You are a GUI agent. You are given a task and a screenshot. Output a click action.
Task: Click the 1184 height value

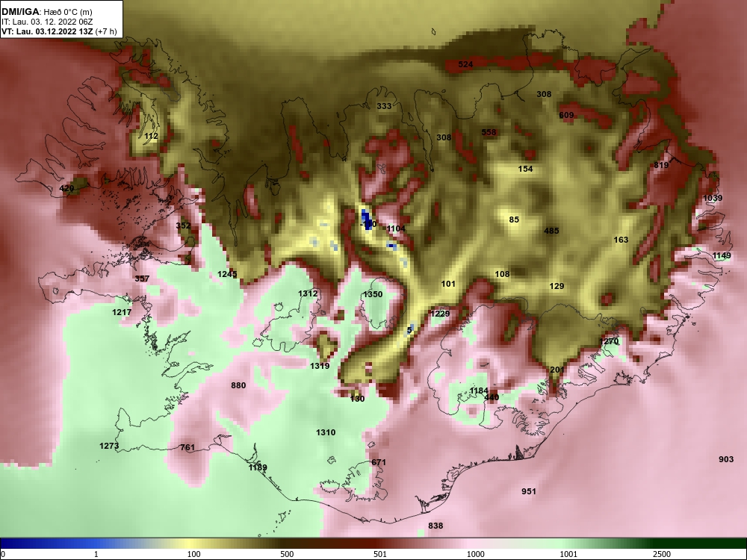479,391
